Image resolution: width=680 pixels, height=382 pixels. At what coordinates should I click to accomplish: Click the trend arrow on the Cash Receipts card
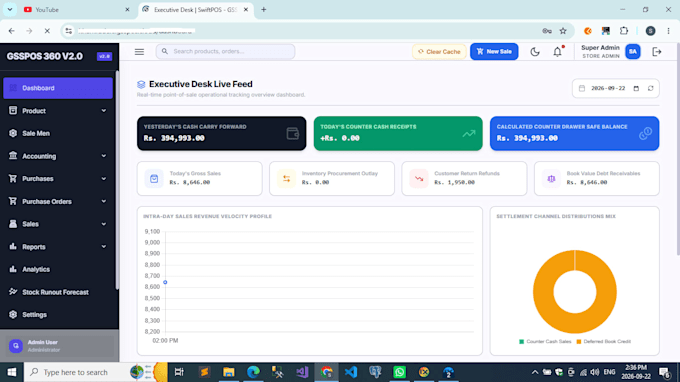(469, 134)
